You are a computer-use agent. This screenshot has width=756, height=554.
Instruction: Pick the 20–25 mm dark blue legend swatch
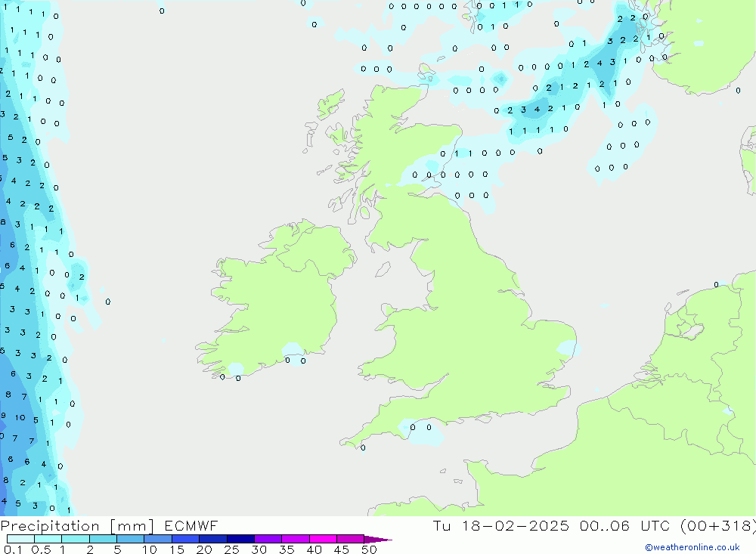click(x=212, y=539)
